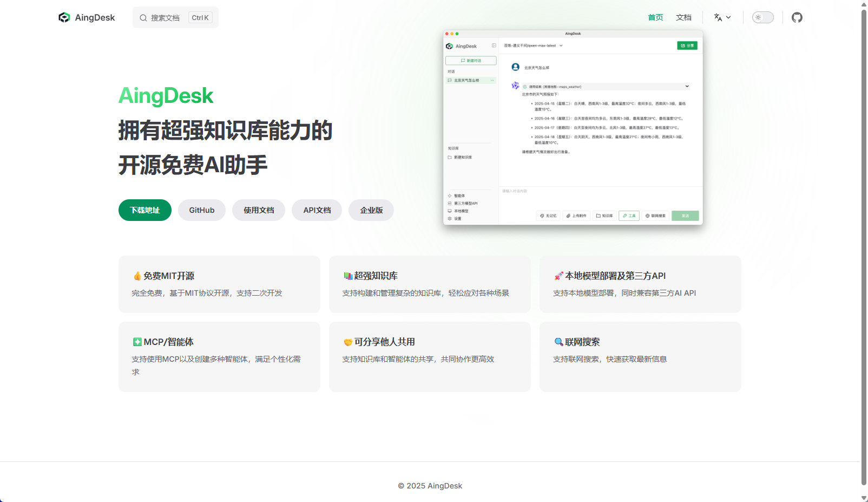This screenshot has height=502, width=868.
Task: Open GitHub via the top-right GitHub icon
Action: pos(797,17)
